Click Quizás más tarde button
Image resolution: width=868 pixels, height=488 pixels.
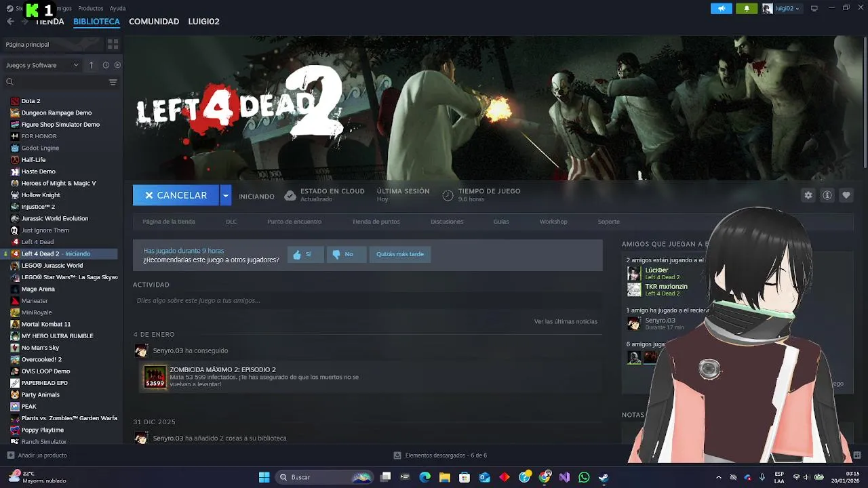[400, 254]
